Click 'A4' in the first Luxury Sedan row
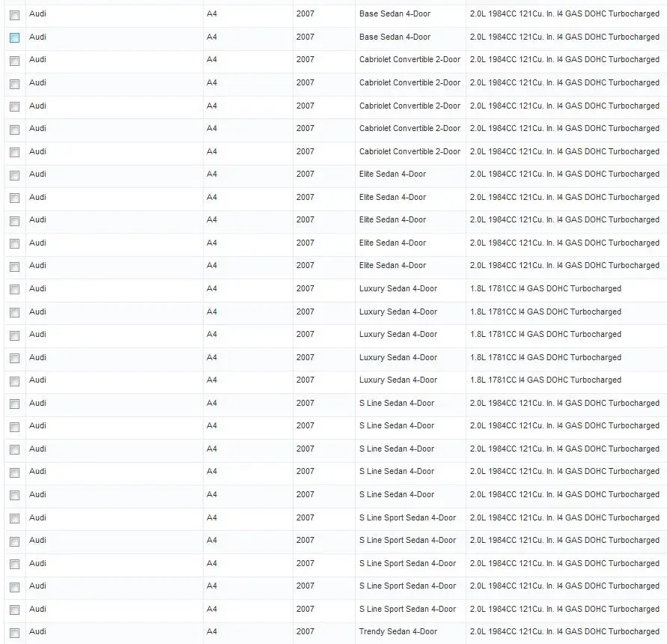667x644 pixels. pos(212,288)
